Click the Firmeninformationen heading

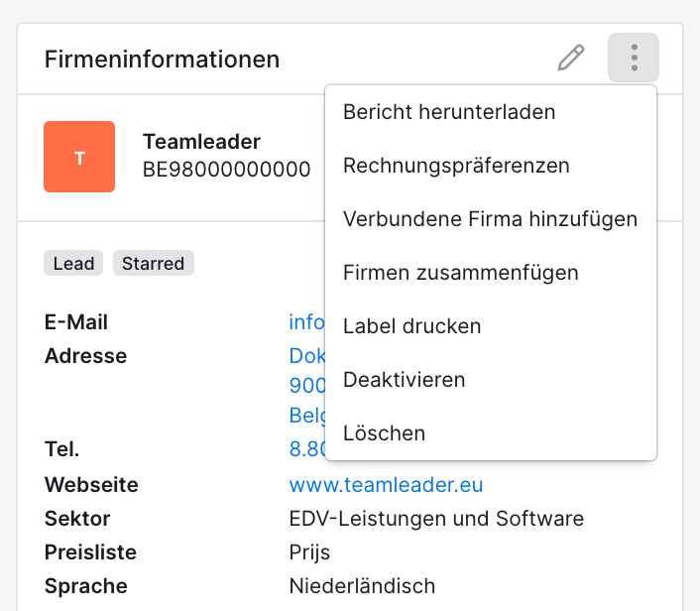tap(162, 59)
